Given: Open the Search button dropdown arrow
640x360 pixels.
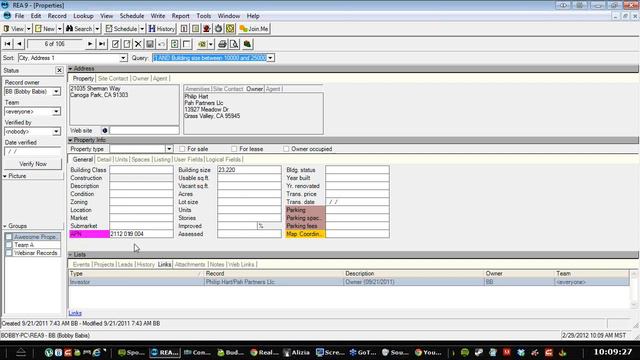Looking at the screenshot, I should tap(97, 29).
